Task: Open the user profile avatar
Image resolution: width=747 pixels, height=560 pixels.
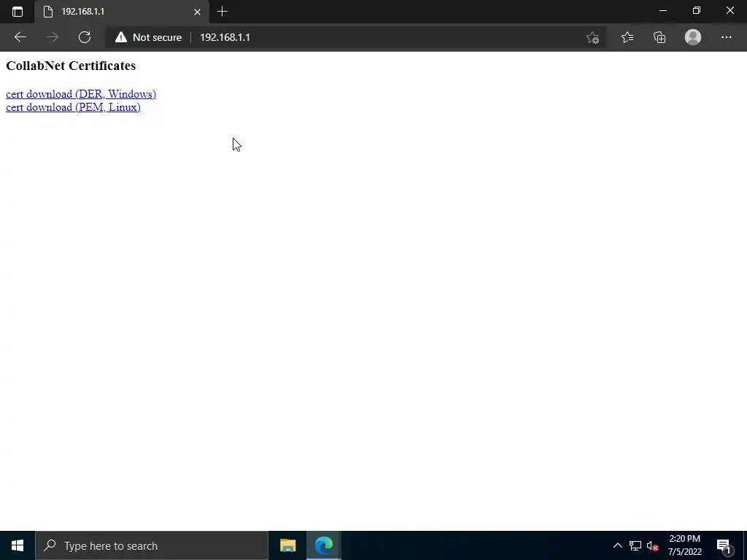Action: (693, 37)
